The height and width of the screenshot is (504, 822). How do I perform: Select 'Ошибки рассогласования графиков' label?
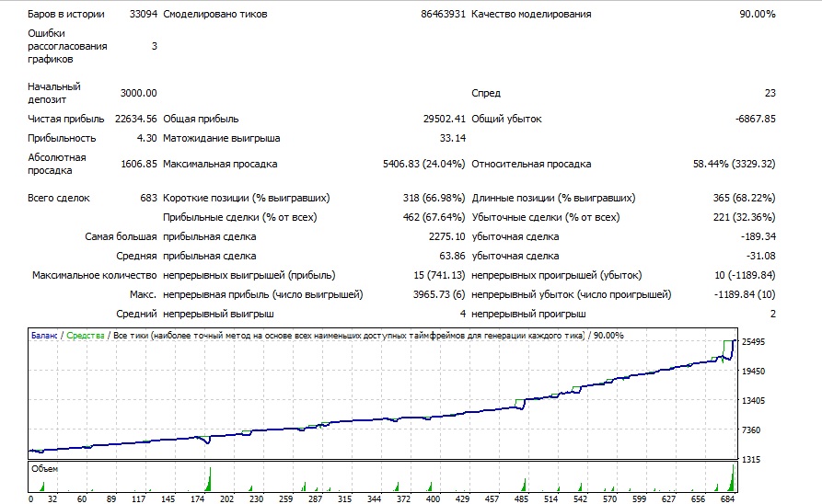click(x=67, y=46)
